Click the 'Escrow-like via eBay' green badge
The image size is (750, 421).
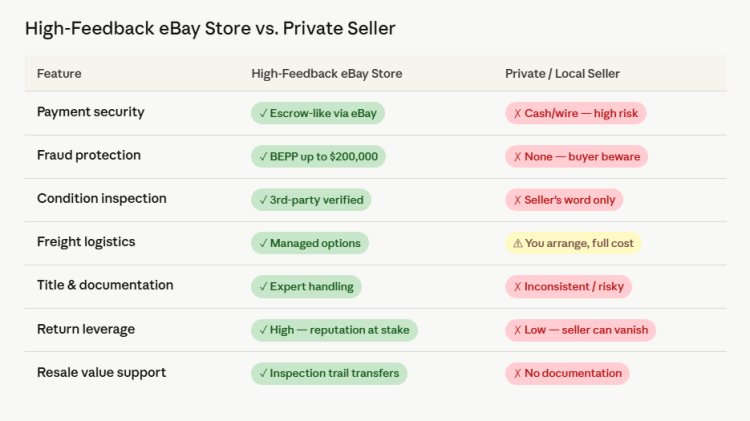click(x=317, y=113)
